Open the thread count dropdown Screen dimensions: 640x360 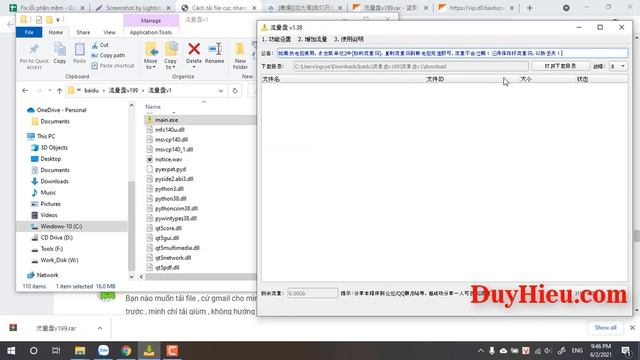click(x=618, y=66)
